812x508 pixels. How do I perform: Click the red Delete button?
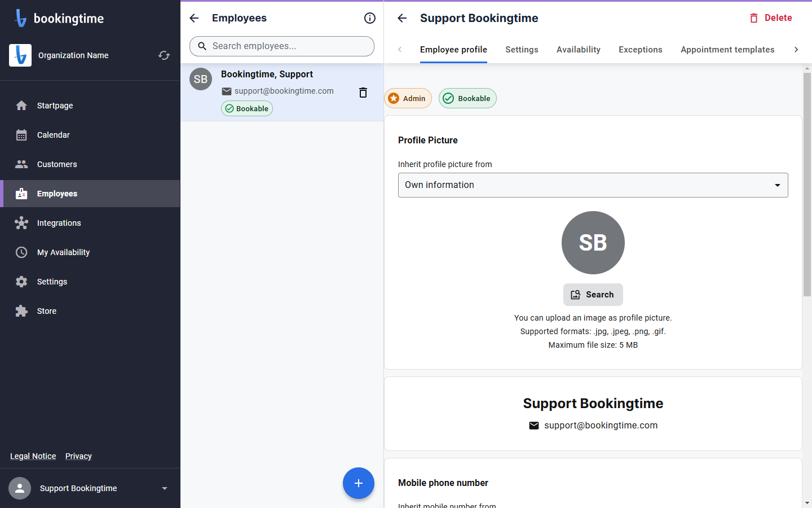[770, 18]
